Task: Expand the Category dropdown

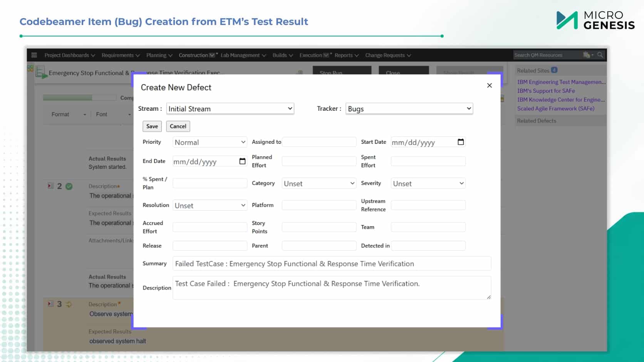Action: 319,184
